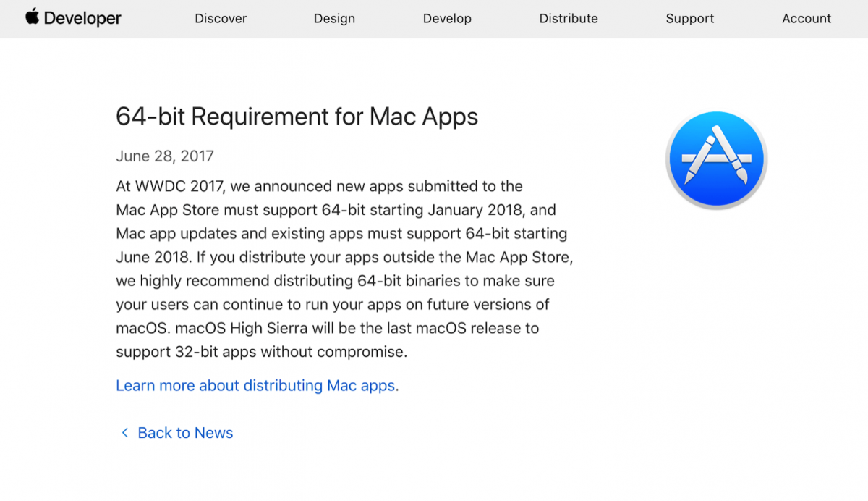Click the 'Back to News' link

(185, 432)
